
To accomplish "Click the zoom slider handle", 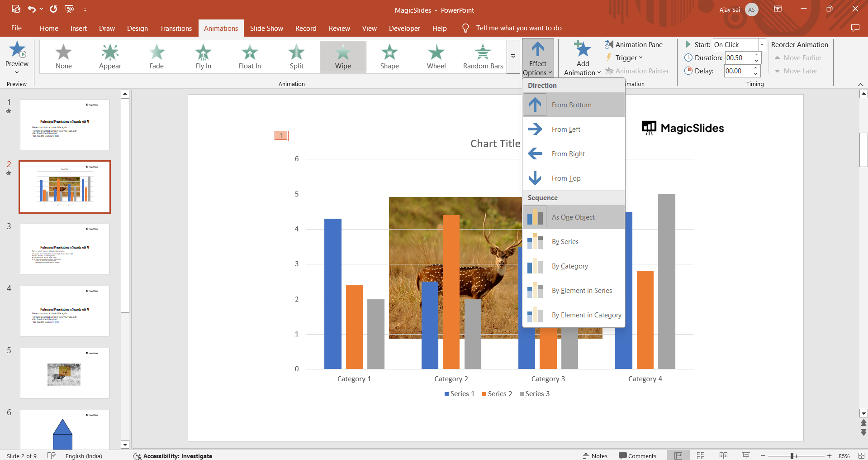I will click(792, 456).
